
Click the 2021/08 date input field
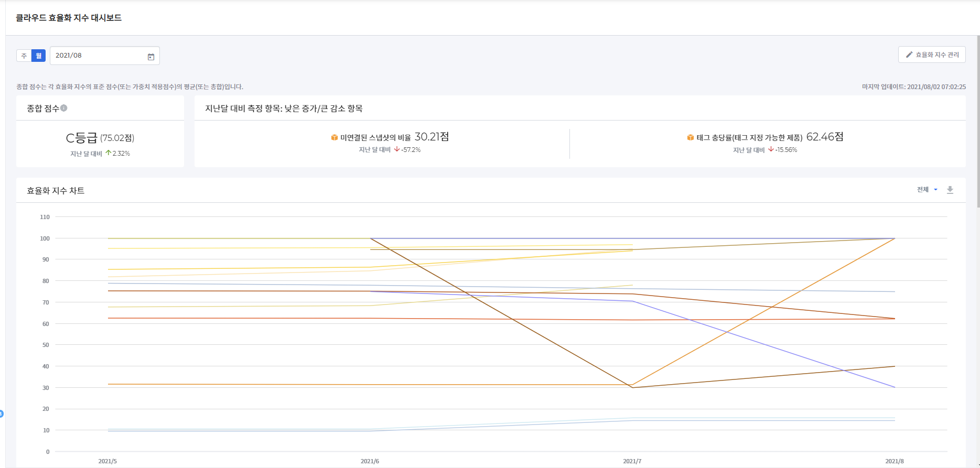tap(97, 56)
